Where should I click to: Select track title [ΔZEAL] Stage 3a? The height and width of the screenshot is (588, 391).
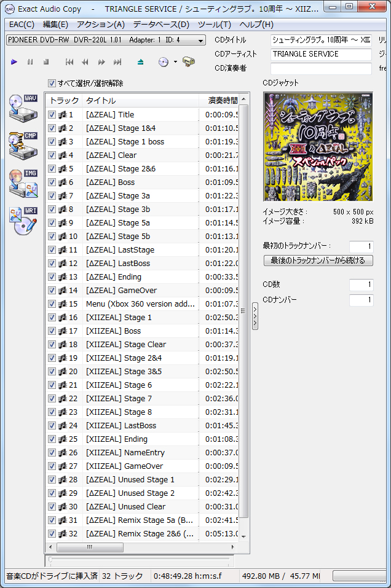(118, 196)
